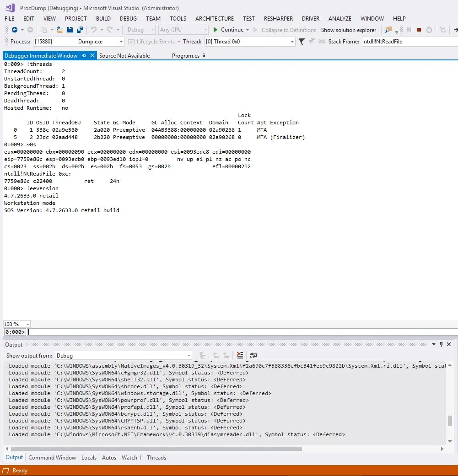Open the ANALYZE menu
This screenshot has width=458, height=476.
(x=340, y=18)
